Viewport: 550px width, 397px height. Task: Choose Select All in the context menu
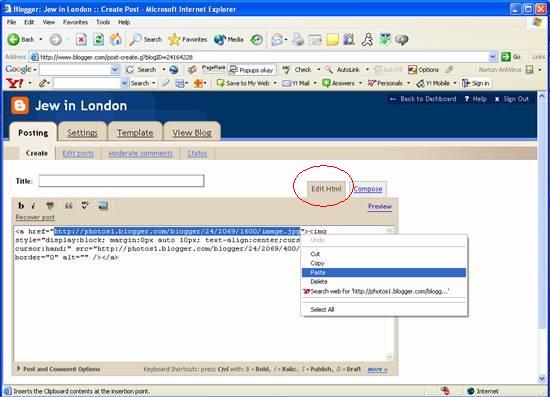384,309
